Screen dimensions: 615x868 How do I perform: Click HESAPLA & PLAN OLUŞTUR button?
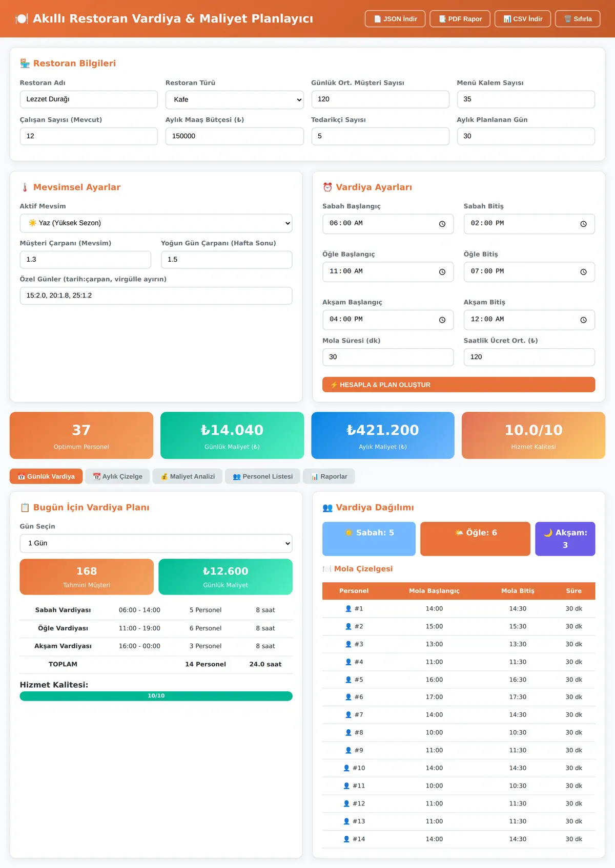(459, 385)
